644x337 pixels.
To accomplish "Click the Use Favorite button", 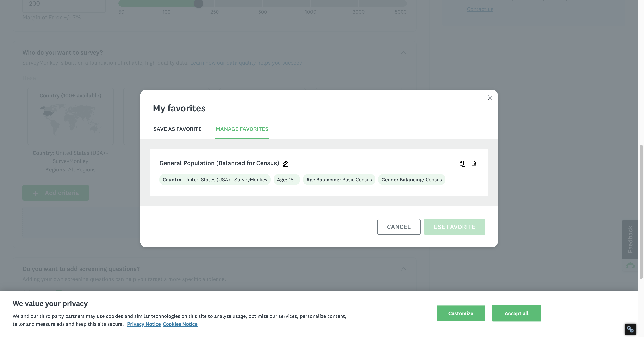I will pyautogui.click(x=454, y=227).
